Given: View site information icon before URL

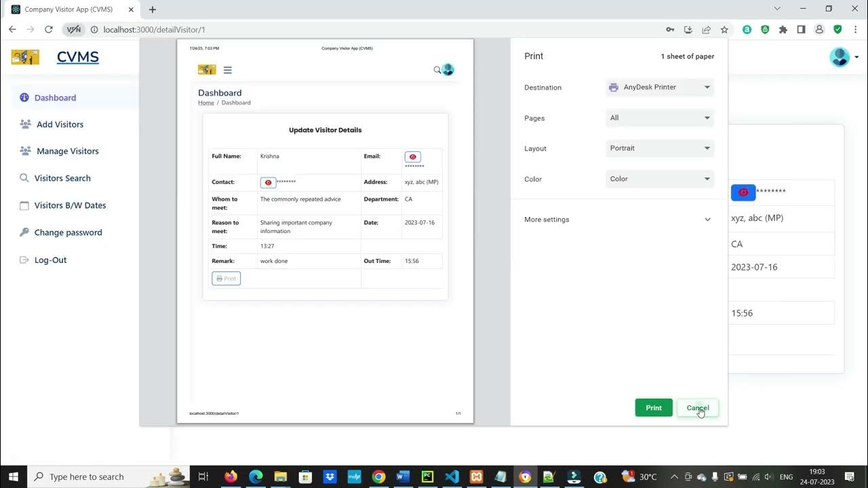Looking at the screenshot, I should tap(94, 30).
